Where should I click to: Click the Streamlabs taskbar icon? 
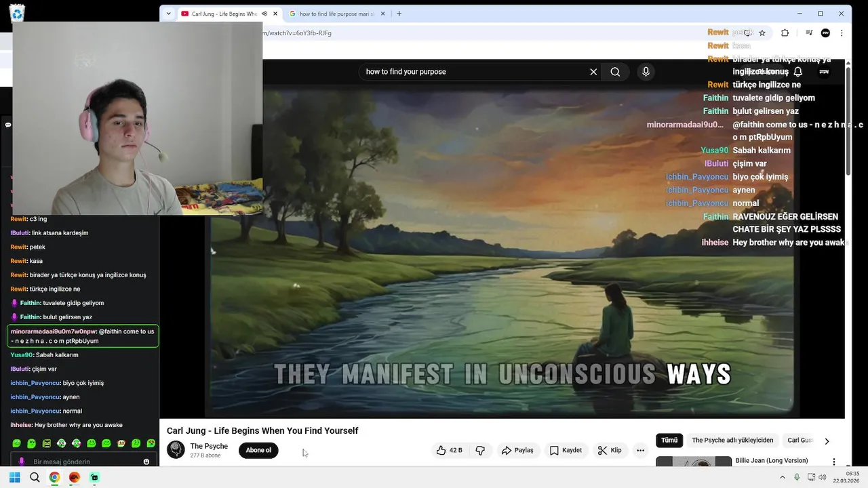pos(94,477)
